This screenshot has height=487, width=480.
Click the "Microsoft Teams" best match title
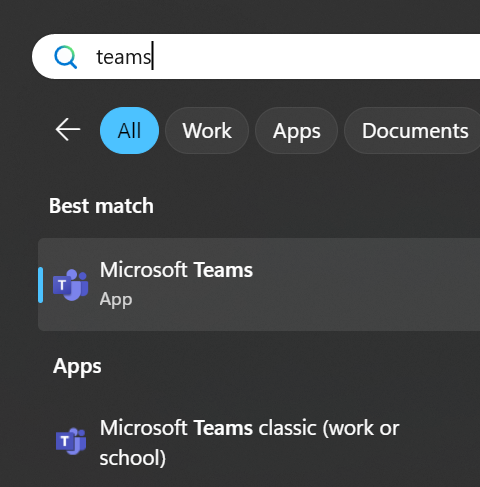click(x=176, y=269)
